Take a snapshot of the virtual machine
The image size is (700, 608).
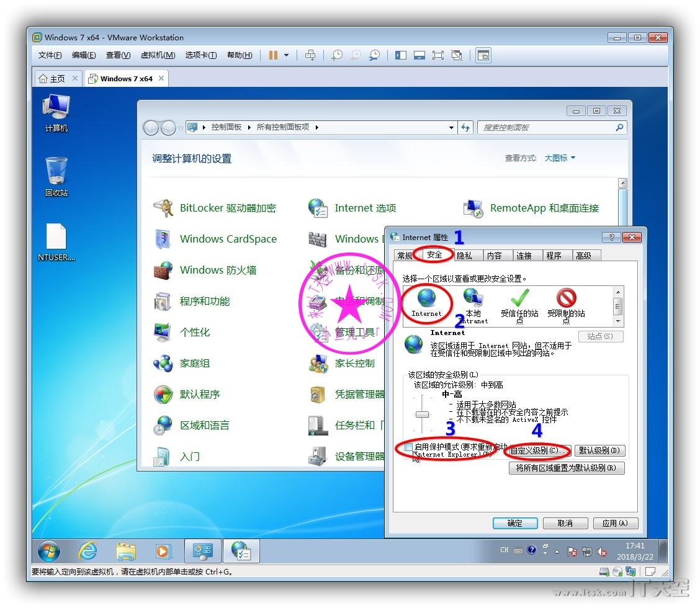click(x=336, y=55)
